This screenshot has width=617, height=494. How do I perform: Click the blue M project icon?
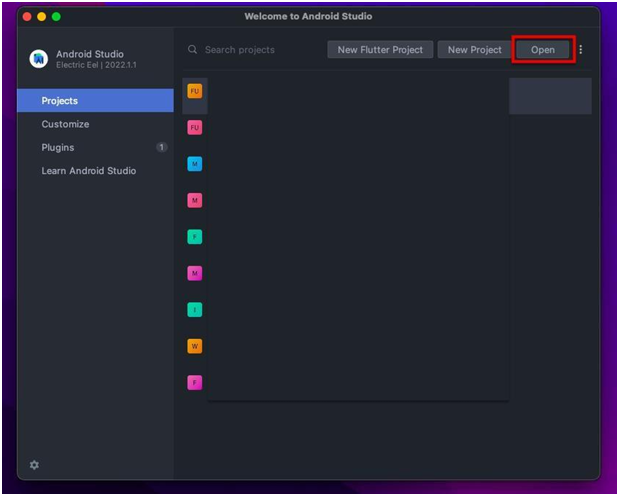click(194, 164)
